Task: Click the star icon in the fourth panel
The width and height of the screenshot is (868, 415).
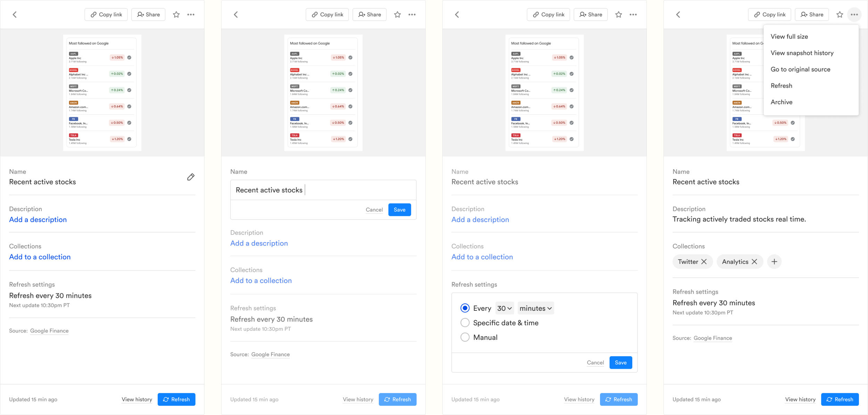Action: 840,15
